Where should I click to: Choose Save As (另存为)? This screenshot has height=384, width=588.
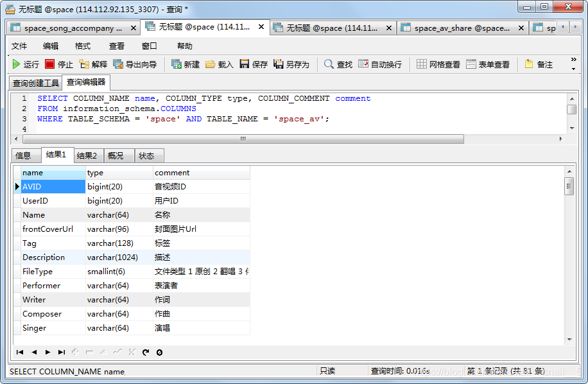pos(291,64)
